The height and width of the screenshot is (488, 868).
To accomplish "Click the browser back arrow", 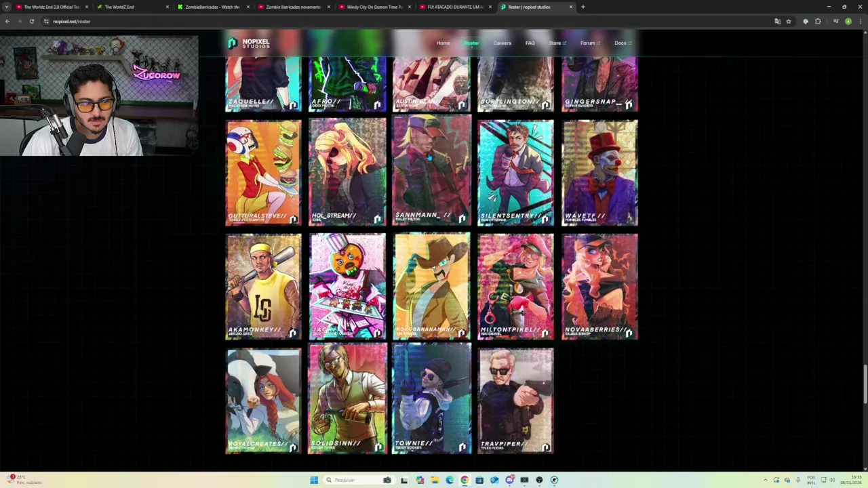I will pos(7,21).
